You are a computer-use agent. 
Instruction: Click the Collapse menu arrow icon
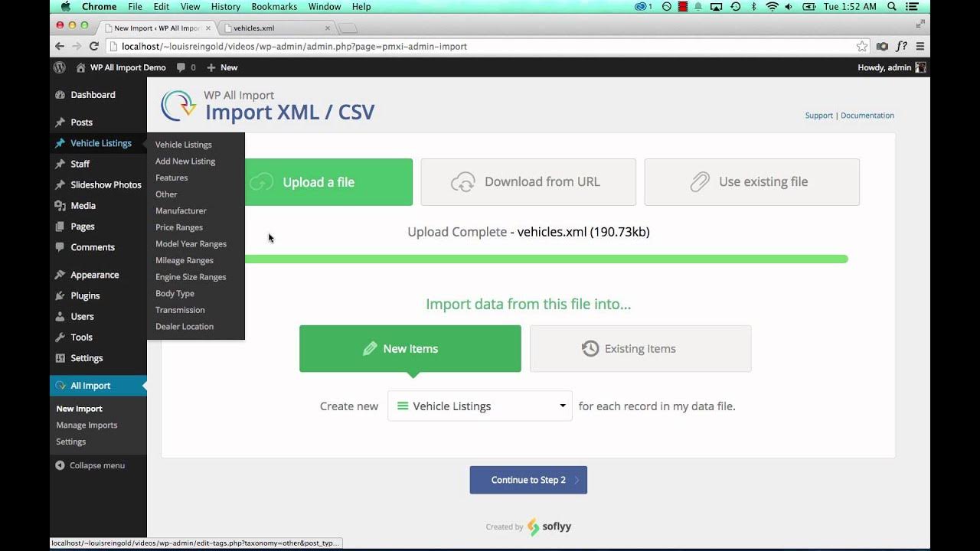(x=60, y=465)
